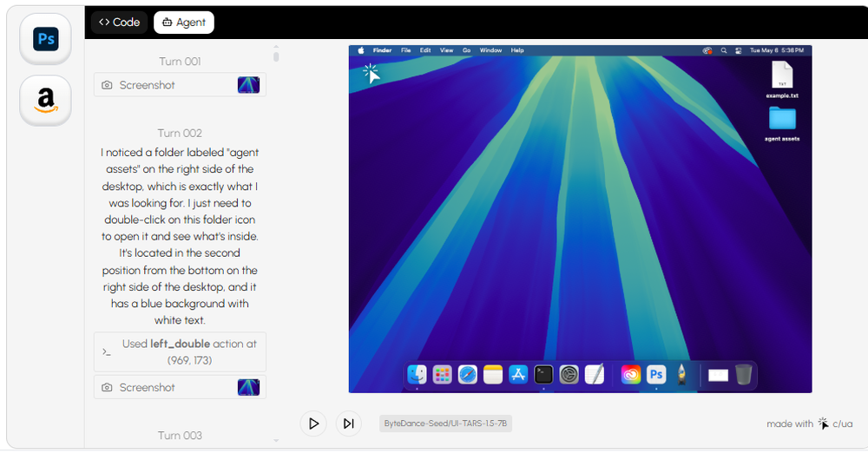Screen dimensions: 868x453
Task: Open the Screenshot entry below the left_double action
Action: [180, 387]
